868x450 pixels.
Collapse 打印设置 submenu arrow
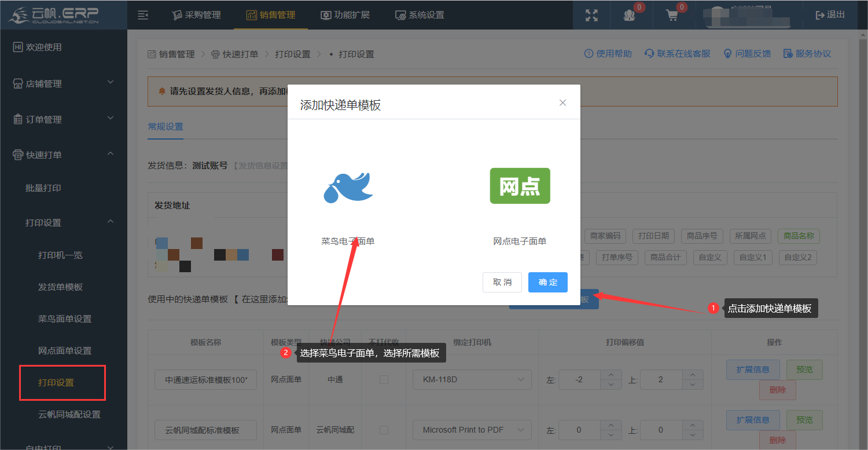(x=111, y=222)
